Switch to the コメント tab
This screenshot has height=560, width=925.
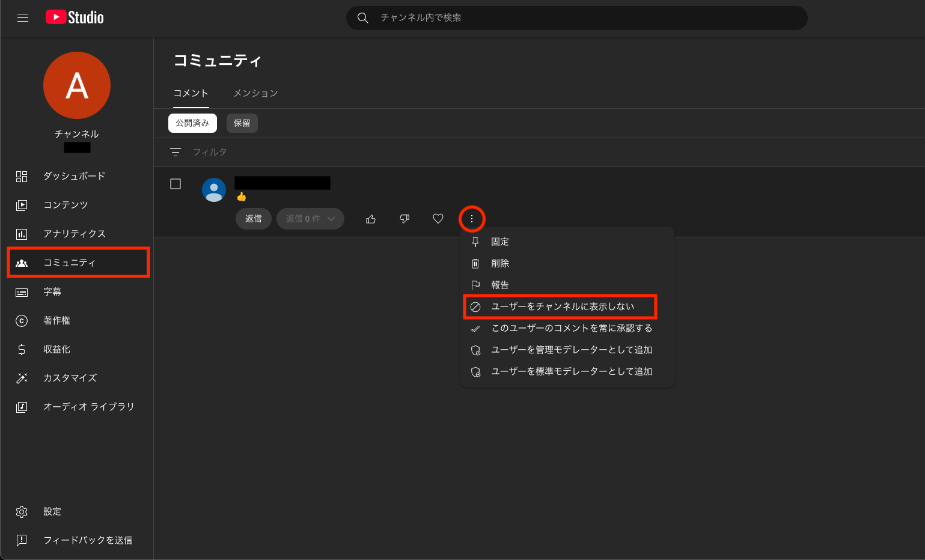pyautogui.click(x=191, y=93)
